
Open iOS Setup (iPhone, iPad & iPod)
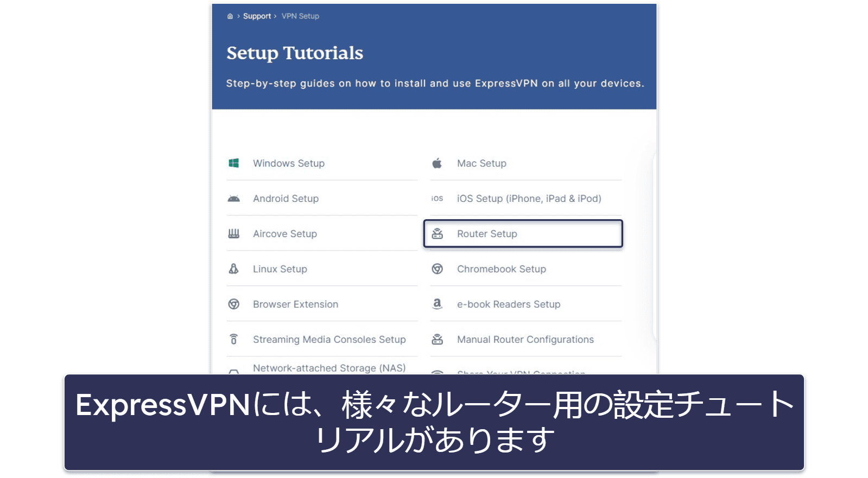[x=529, y=199]
